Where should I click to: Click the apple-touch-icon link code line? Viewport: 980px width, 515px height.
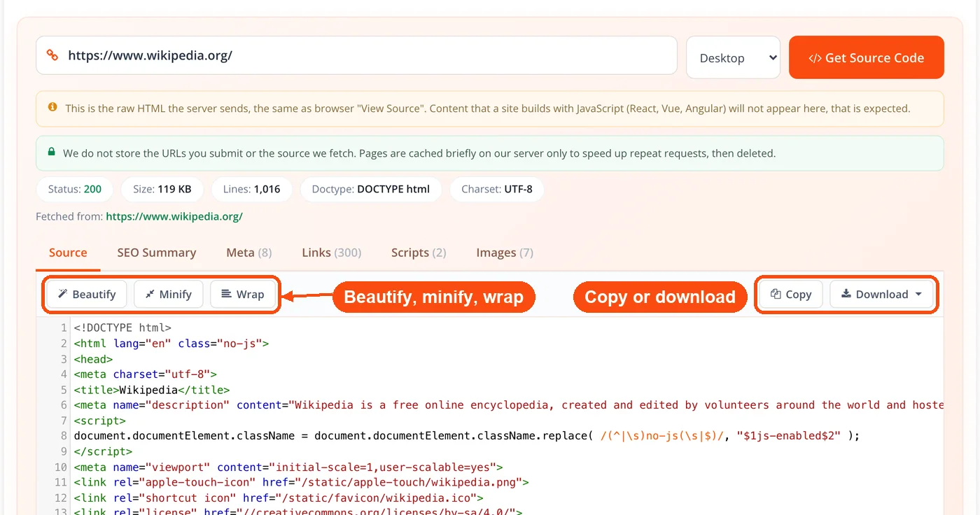point(301,482)
